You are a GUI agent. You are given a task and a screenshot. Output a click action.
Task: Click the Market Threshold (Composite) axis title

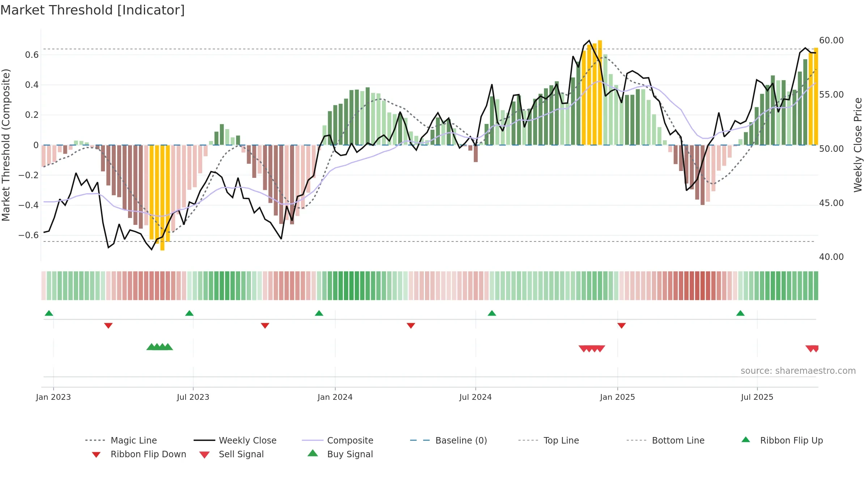pos(6,145)
